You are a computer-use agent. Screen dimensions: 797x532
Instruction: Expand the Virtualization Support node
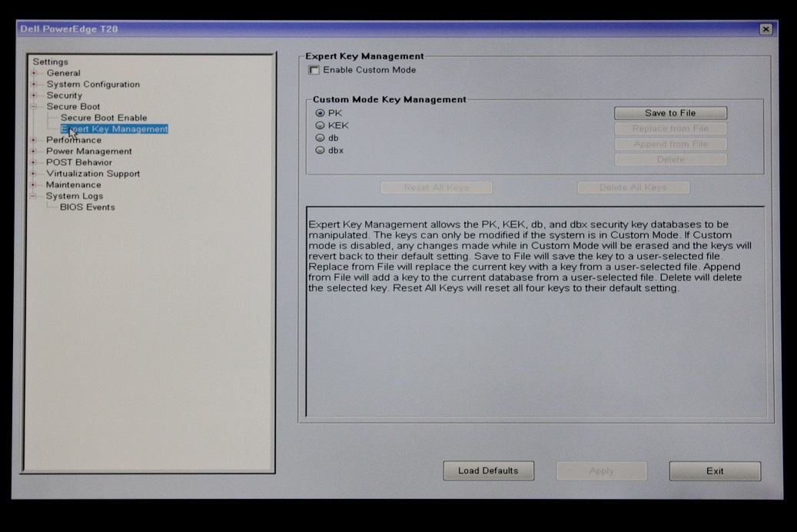tap(34, 174)
